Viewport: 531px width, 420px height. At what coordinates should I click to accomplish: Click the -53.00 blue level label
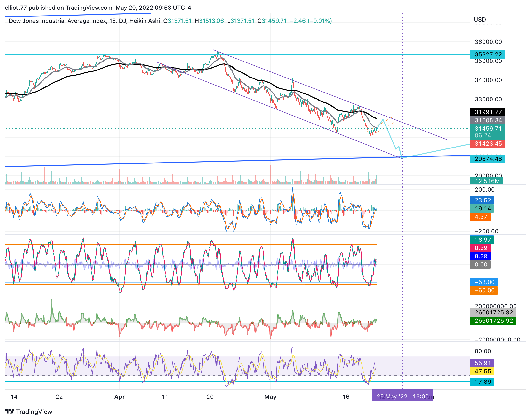484,282
